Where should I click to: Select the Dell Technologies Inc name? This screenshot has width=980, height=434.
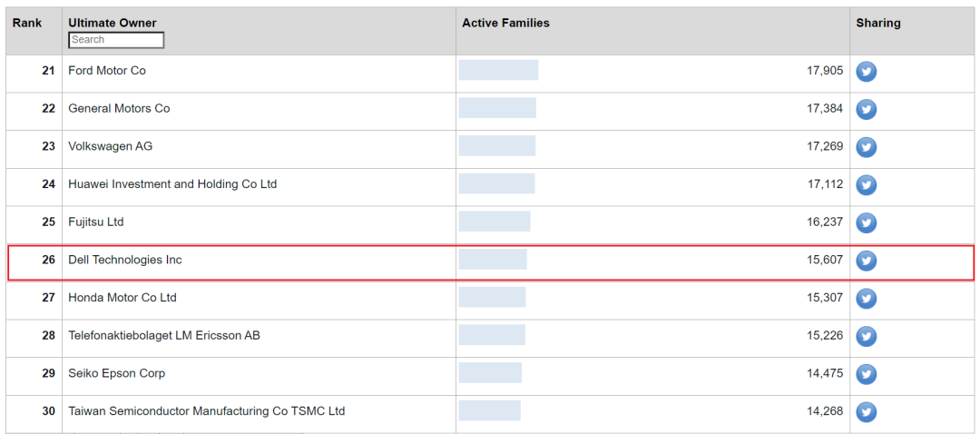pos(125,260)
